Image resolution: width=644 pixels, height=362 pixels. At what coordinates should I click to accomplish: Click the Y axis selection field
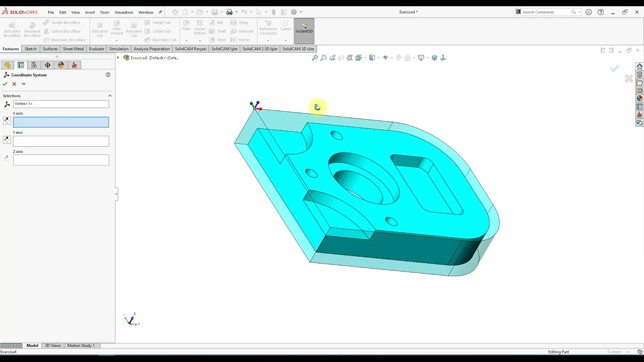(x=61, y=141)
